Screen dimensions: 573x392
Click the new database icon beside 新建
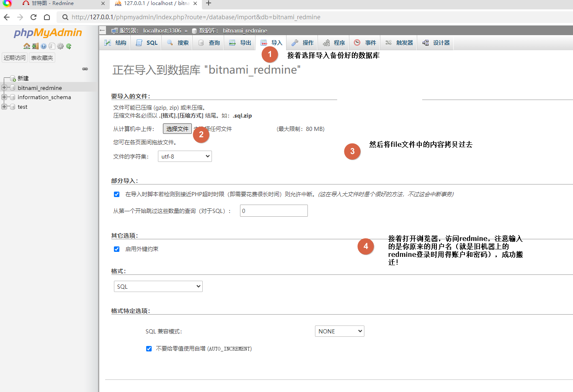coord(13,79)
